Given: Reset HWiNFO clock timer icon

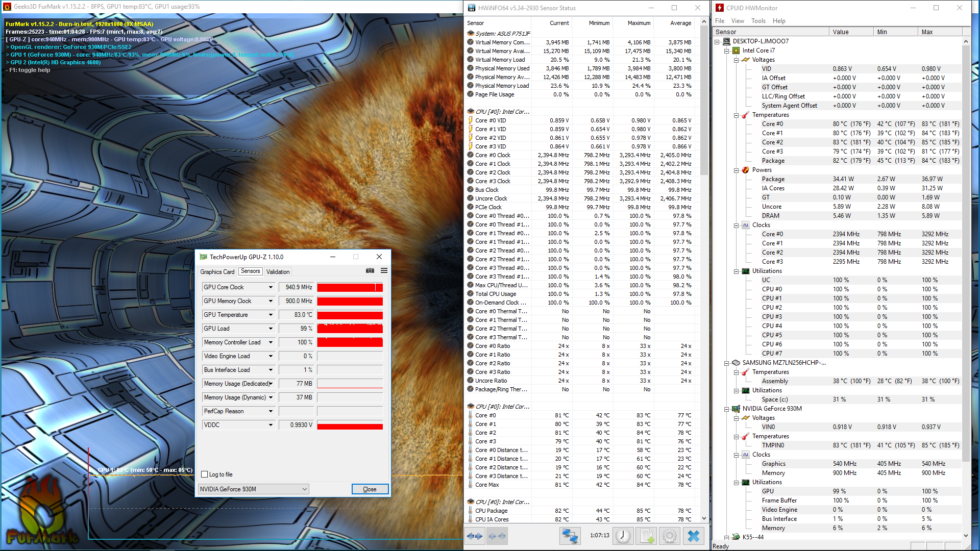Looking at the screenshot, I should point(623,536).
